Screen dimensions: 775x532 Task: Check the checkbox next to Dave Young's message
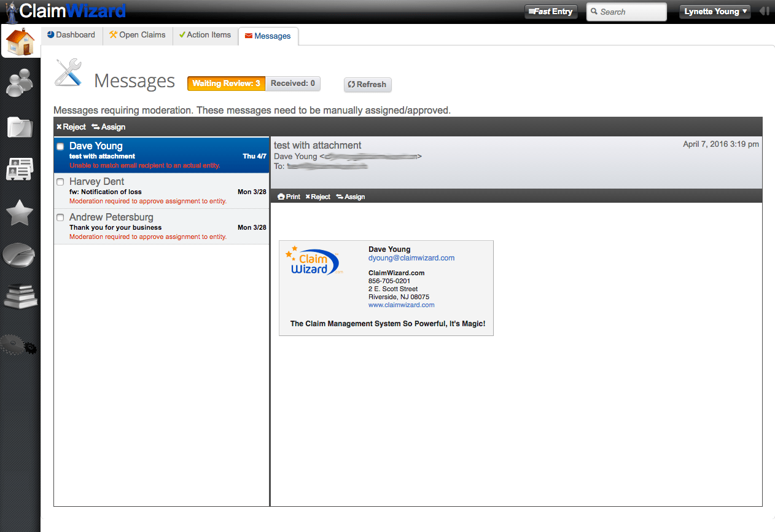click(x=60, y=146)
